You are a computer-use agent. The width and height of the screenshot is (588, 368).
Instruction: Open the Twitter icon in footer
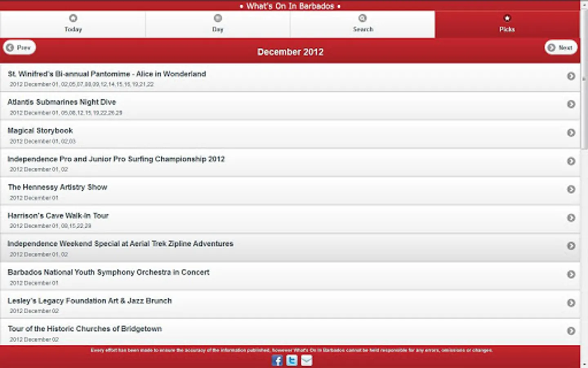tap(292, 360)
